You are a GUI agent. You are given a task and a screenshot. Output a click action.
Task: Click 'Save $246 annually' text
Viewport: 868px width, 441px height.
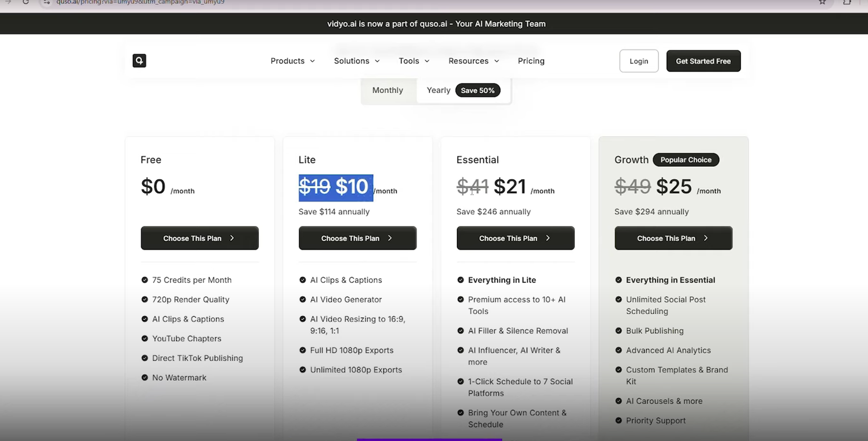pyautogui.click(x=494, y=212)
